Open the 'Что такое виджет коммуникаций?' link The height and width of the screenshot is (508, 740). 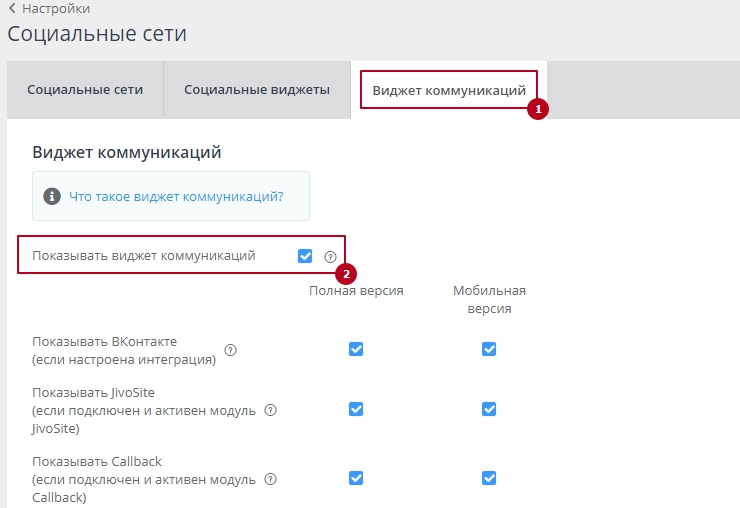coord(176,197)
